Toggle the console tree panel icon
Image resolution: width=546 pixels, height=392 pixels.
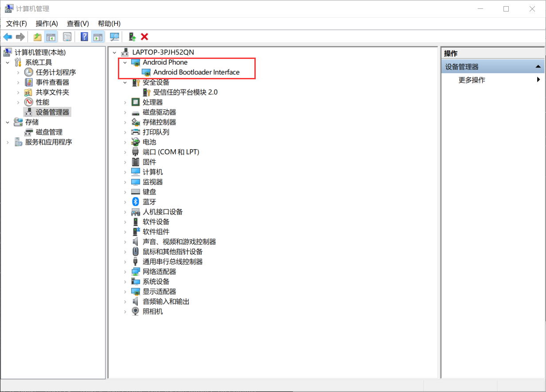(x=52, y=37)
